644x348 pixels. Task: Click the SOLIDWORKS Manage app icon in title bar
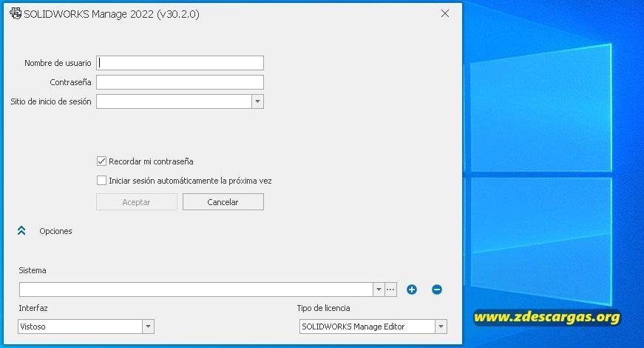coord(16,13)
